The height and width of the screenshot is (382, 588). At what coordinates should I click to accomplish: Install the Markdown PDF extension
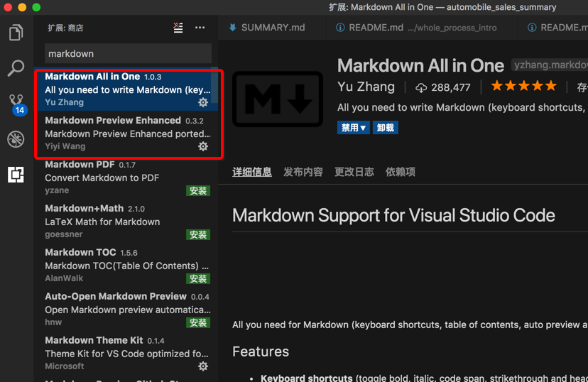click(x=198, y=191)
